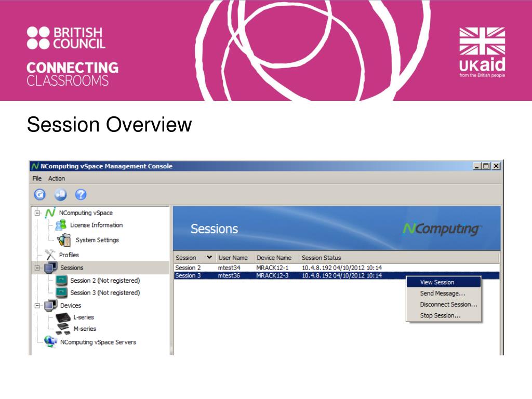Sort by the User Name column header
This screenshot has height=399, width=532.
point(233,258)
